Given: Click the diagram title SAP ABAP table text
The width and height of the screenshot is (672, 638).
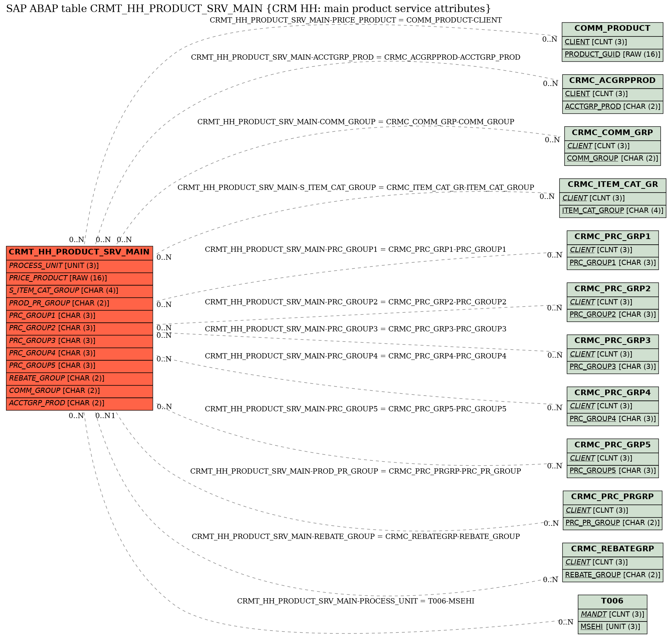Looking at the screenshot, I should [248, 9].
